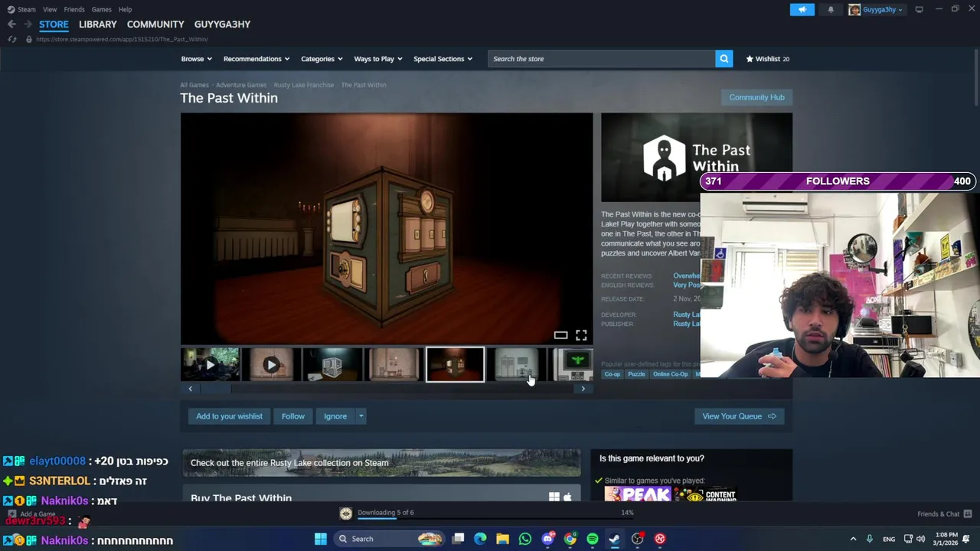980x551 pixels.
Task: Open the Rusty Lake collection banner
Action: click(381, 463)
